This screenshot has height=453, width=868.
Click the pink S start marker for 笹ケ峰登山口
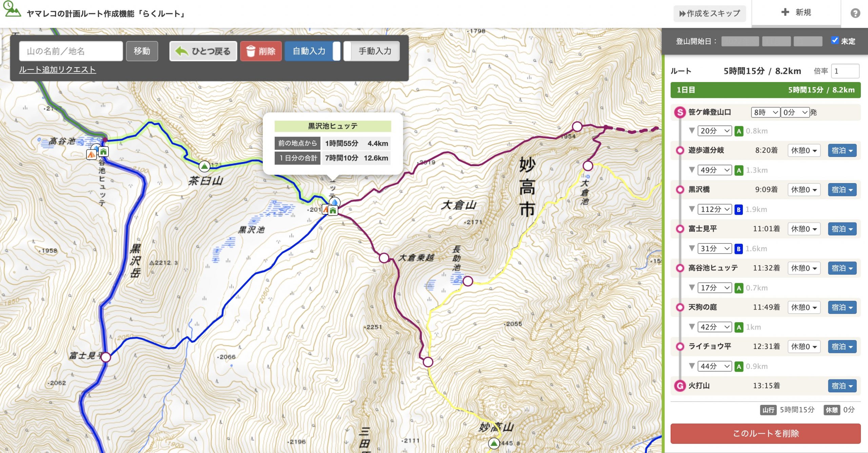680,112
